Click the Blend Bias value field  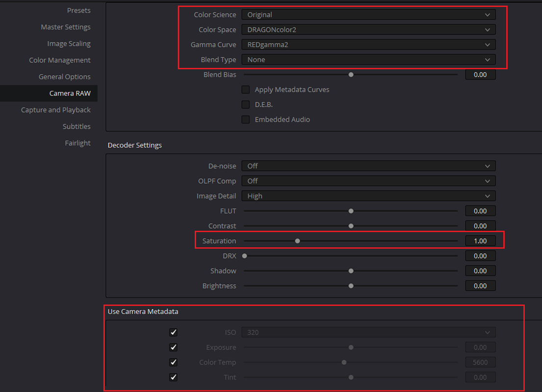480,74
